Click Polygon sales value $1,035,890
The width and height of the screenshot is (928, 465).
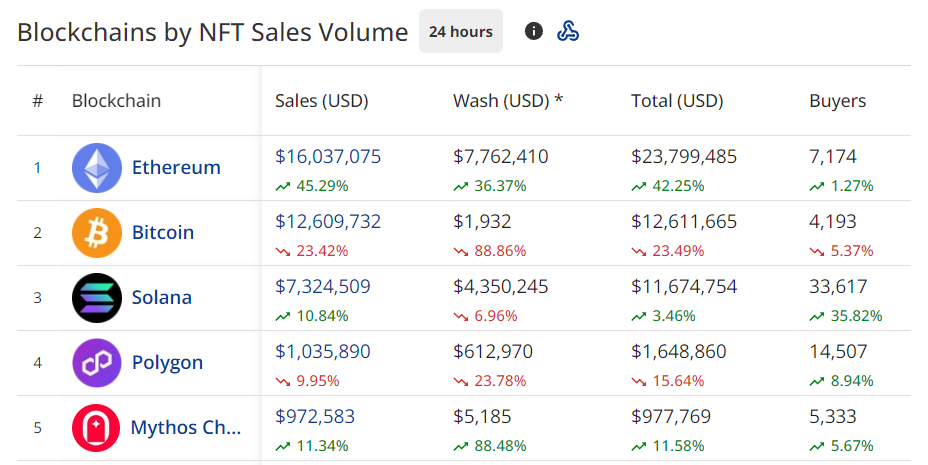pyautogui.click(x=323, y=352)
